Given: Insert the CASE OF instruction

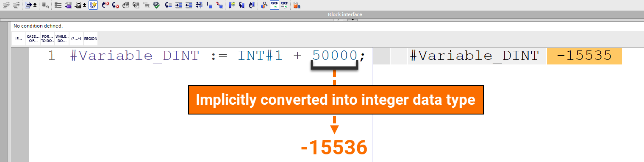Looking at the screenshot, I should click(x=33, y=39).
